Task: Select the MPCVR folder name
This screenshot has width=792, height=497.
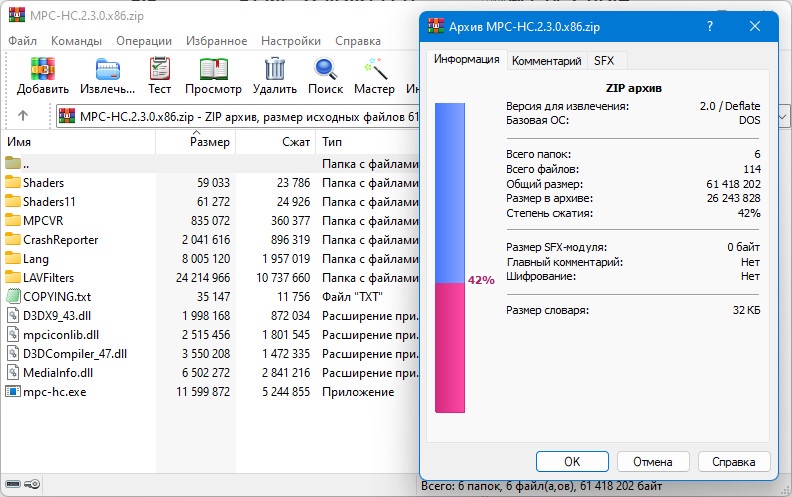Action: pyautogui.click(x=43, y=221)
